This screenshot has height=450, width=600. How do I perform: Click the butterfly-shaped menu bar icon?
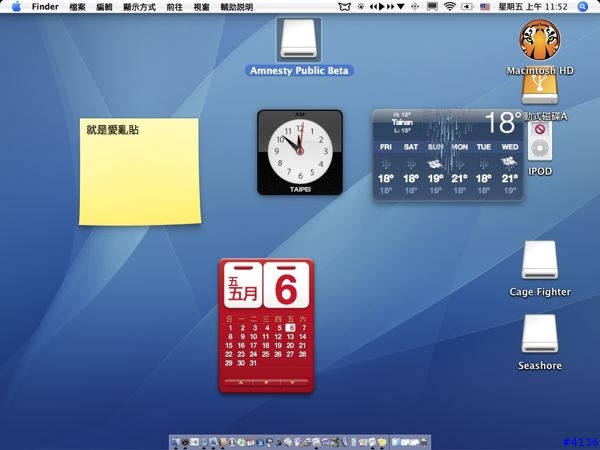344,7
